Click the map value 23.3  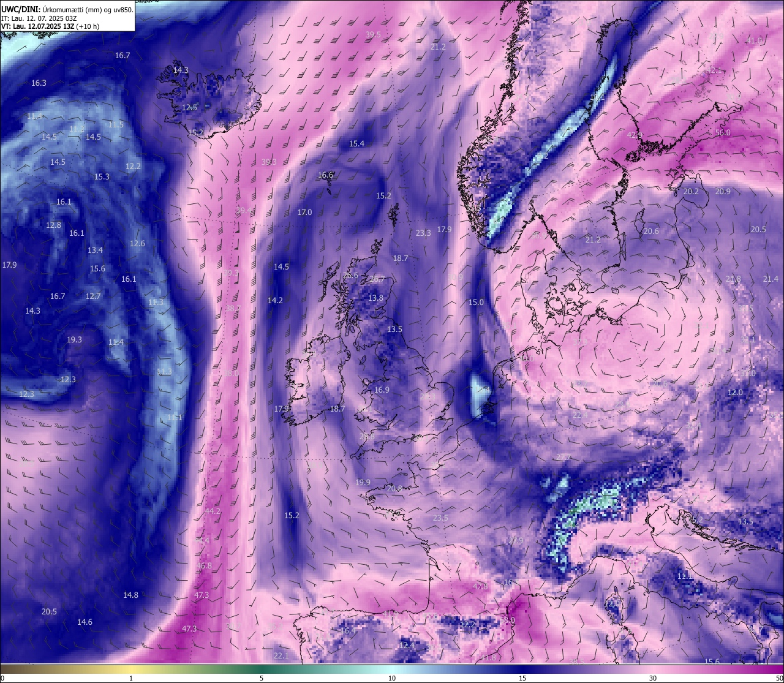point(423,233)
